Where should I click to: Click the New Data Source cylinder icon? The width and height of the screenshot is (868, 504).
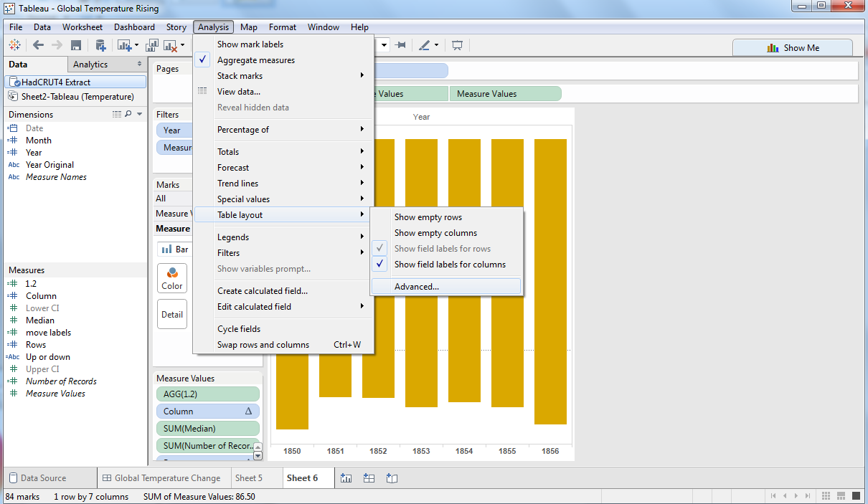tap(100, 45)
